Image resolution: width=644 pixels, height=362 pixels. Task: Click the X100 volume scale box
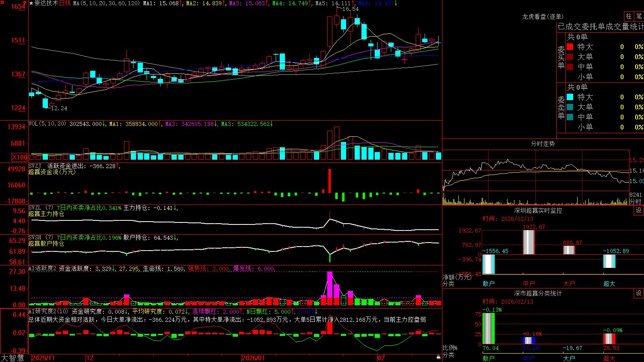pyautogui.click(x=20, y=157)
